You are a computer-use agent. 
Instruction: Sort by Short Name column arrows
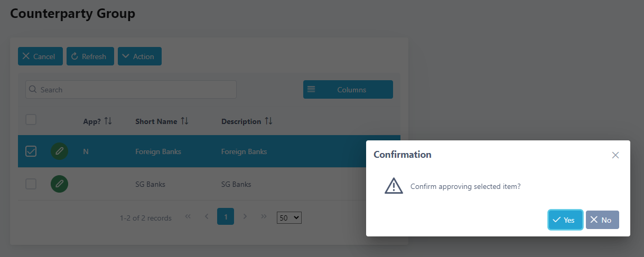pos(184,121)
